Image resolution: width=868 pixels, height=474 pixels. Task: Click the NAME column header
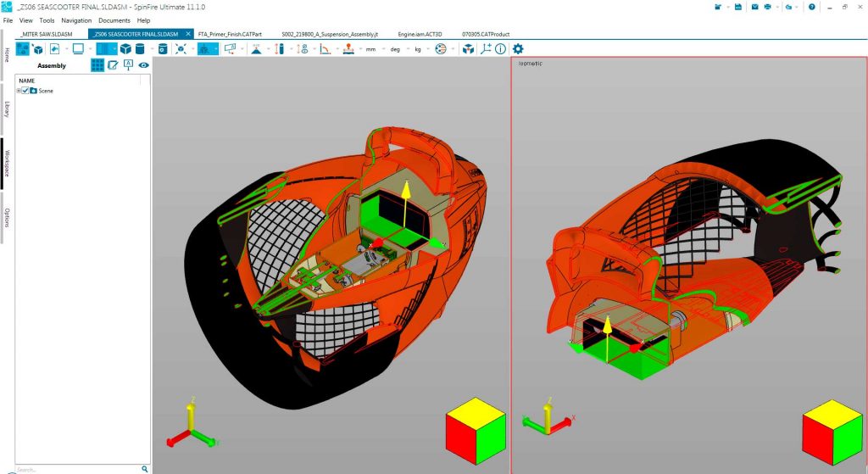(27, 81)
